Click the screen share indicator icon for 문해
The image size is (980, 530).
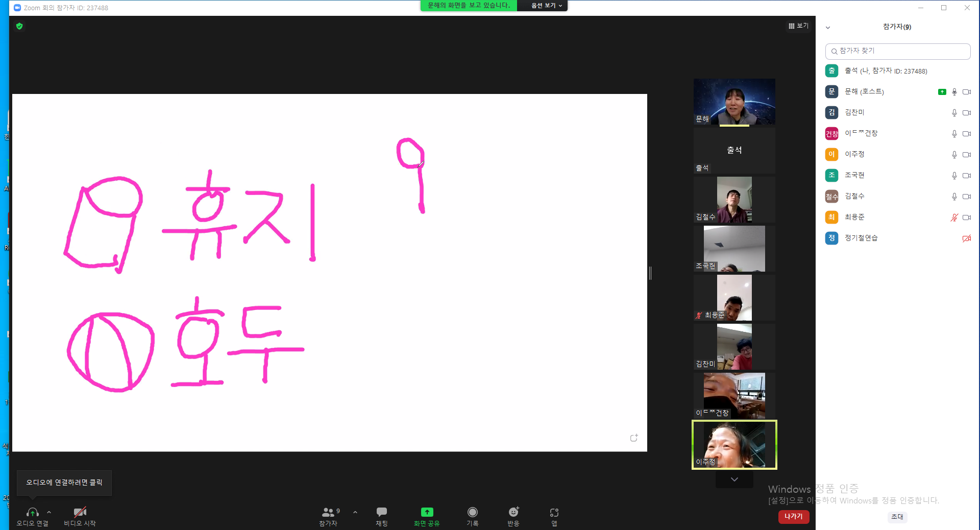pos(942,92)
